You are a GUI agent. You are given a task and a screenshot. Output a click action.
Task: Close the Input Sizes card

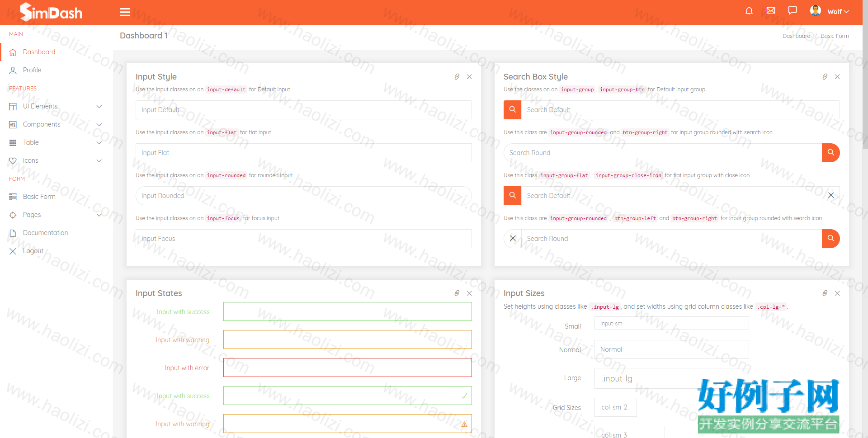click(837, 293)
